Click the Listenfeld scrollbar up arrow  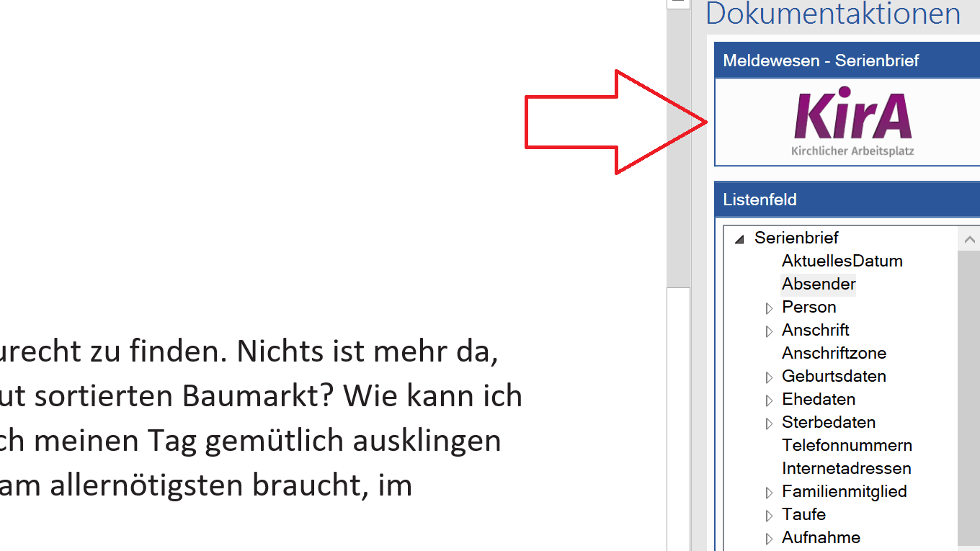tap(969, 239)
